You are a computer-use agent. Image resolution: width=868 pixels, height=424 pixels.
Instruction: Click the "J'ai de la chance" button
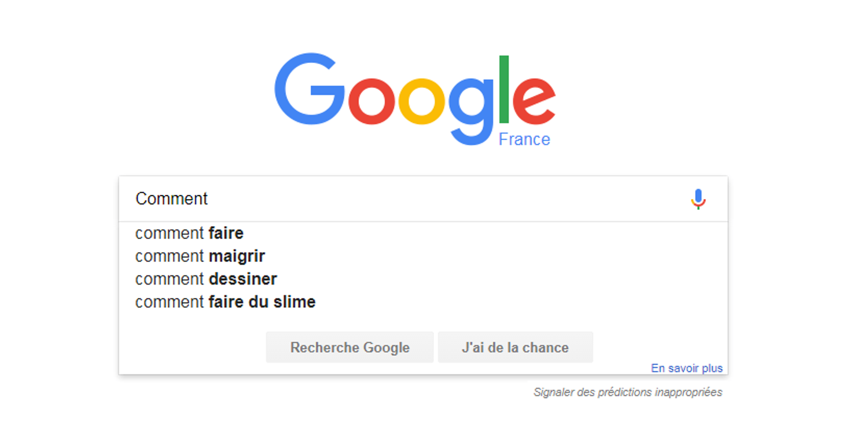point(515,347)
